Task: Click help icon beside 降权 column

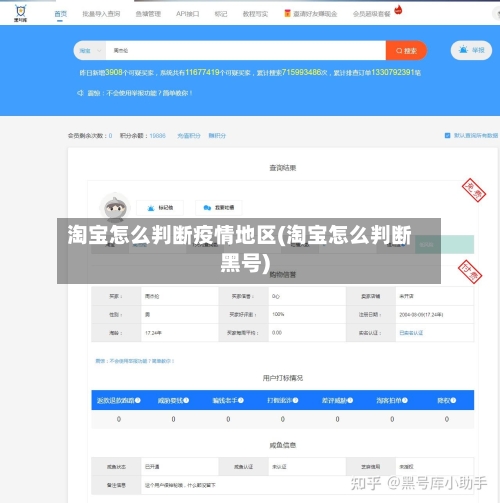Action: tap(453, 400)
